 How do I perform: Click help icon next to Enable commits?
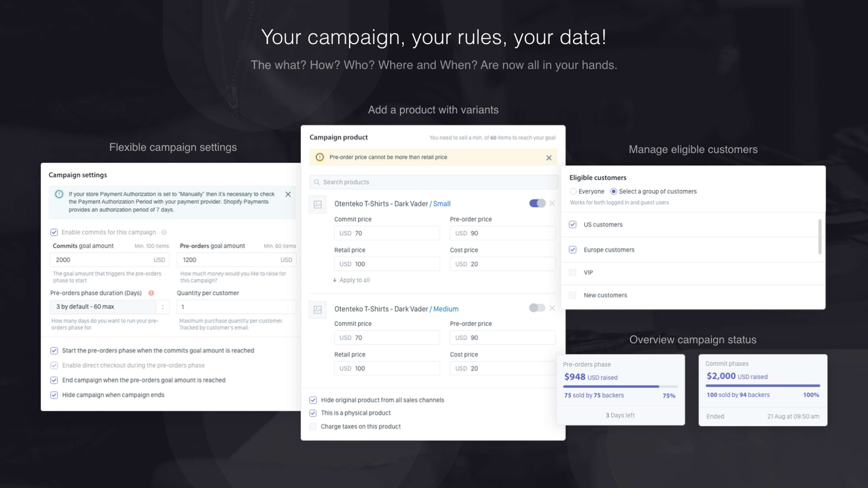(x=164, y=232)
